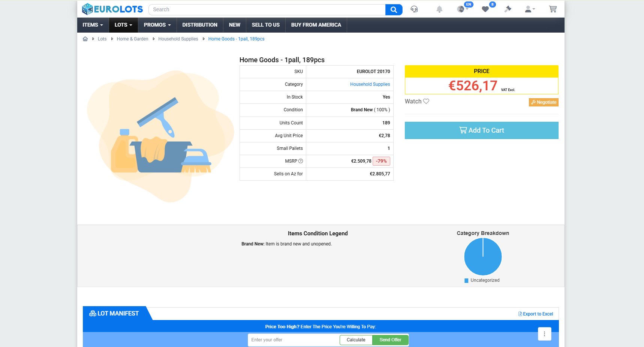Click the Calculate button
644x347 pixels.
tap(356, 340)
